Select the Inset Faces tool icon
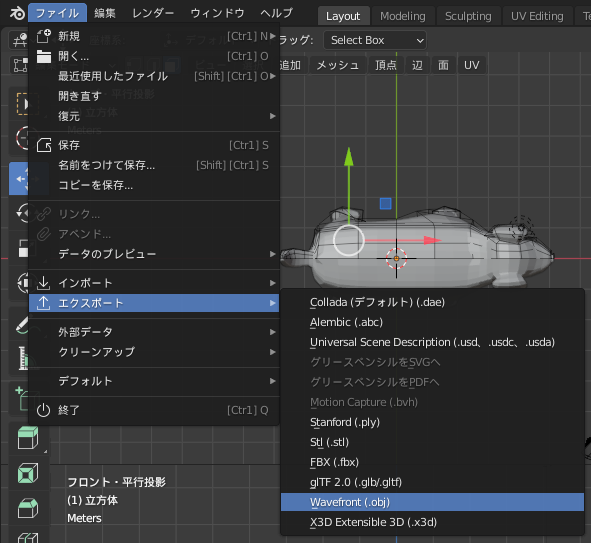Screen dimensions: 591x543 click(28, 473)
